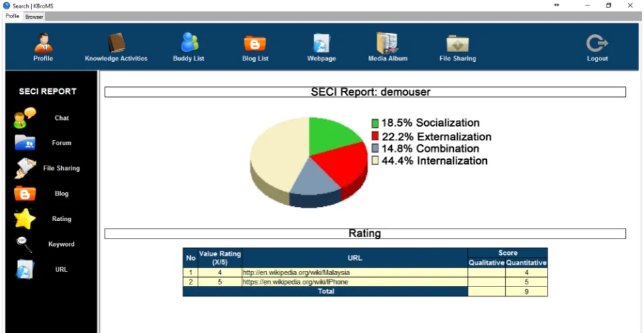Viewport: 644px width, 333px height.
Task: Select the Rating star icon
Action: pos(25,219)
